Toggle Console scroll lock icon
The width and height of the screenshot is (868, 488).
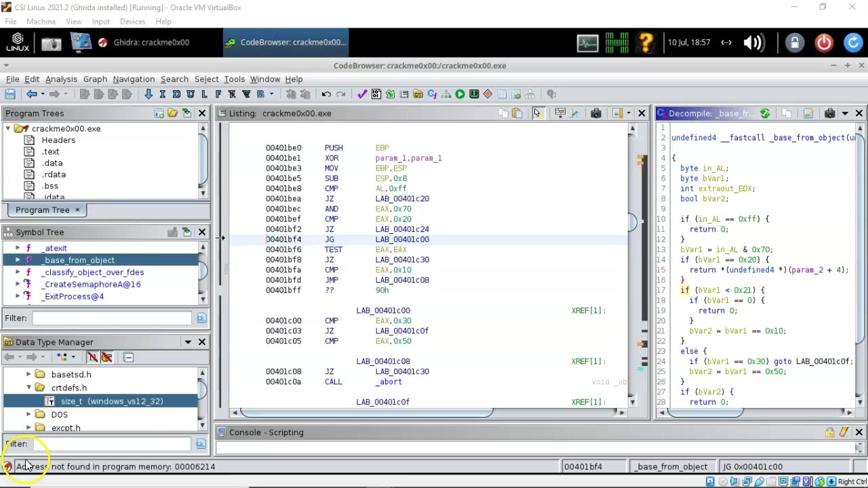point(829,432)
